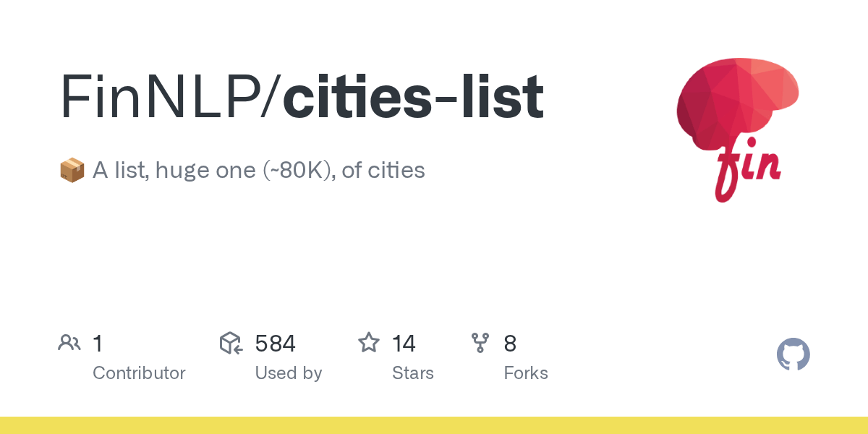The width and height of the screenshot is (868, 434).
Task: Click the cardboard box emoji in description
Action: click(x=72, y=171)
